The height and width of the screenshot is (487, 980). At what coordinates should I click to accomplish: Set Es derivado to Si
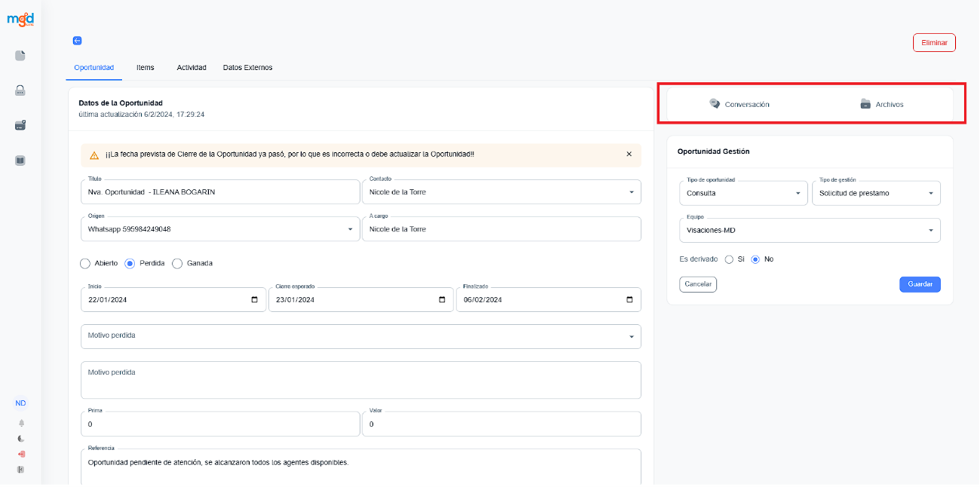[729, 259]
